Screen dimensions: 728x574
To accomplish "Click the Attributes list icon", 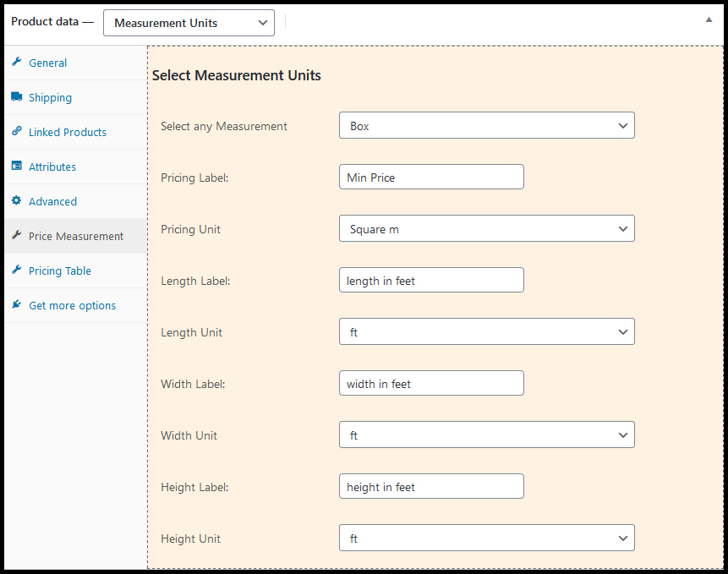I will pos(16,167).
